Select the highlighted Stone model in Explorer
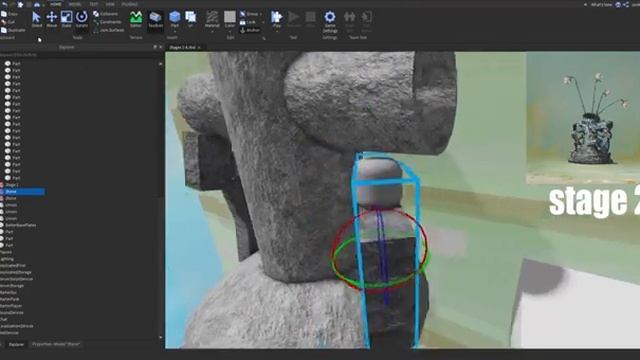The width and height of the screenshot is (640, 360). point(22,191)
